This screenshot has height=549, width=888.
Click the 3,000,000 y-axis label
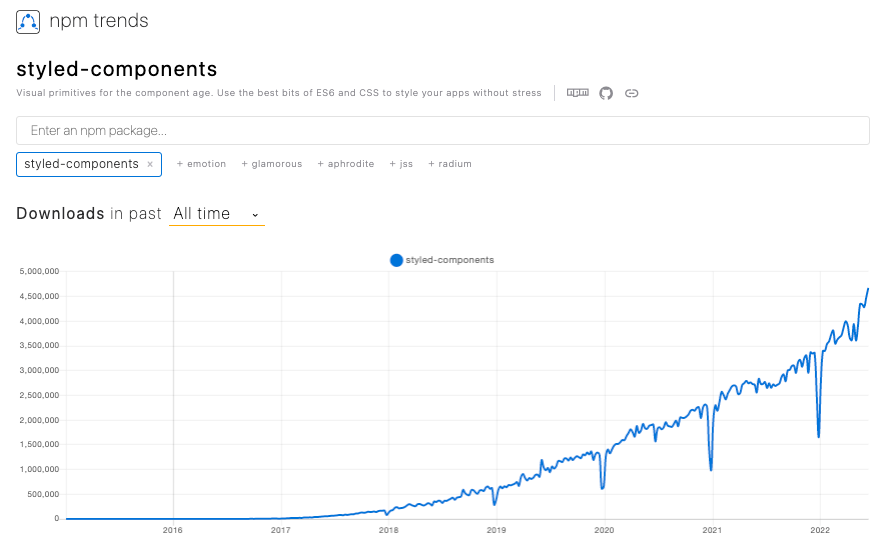click(x=40, y=371)
